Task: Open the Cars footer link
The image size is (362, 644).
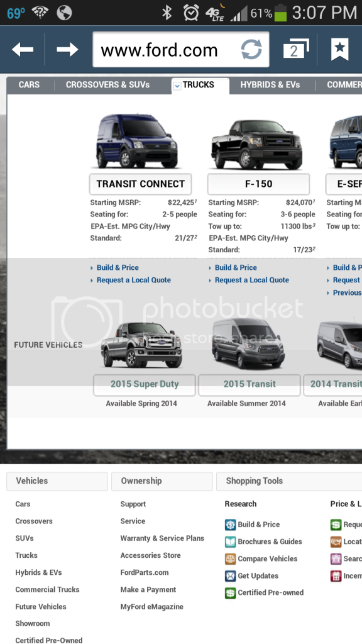Action: click(23, 504)
